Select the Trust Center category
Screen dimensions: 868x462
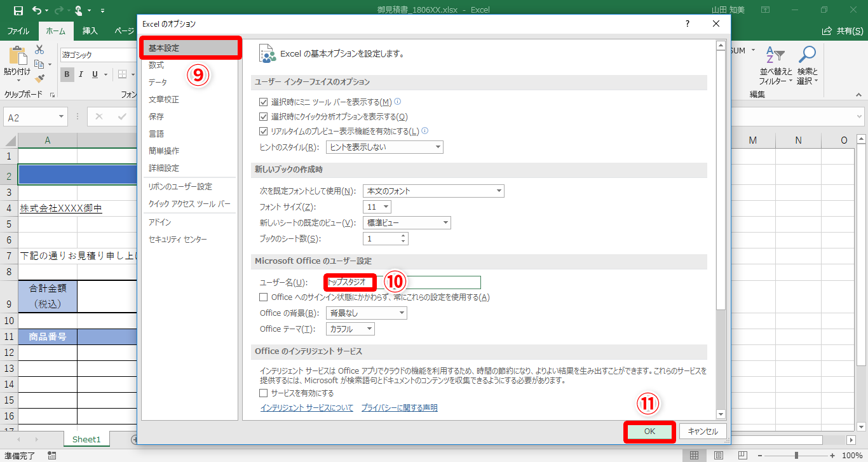pyautogui.click(x=189, y=239)
